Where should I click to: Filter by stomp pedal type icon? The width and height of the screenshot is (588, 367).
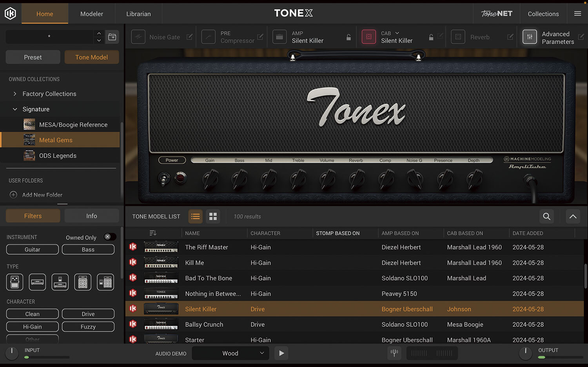(x=15, y=282)
